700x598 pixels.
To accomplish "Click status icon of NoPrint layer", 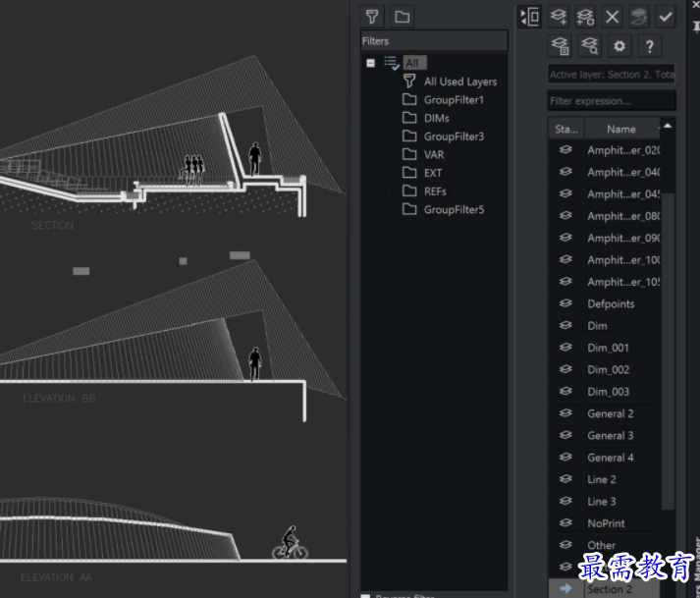I will pyautogui.click(x=565, y=522).
